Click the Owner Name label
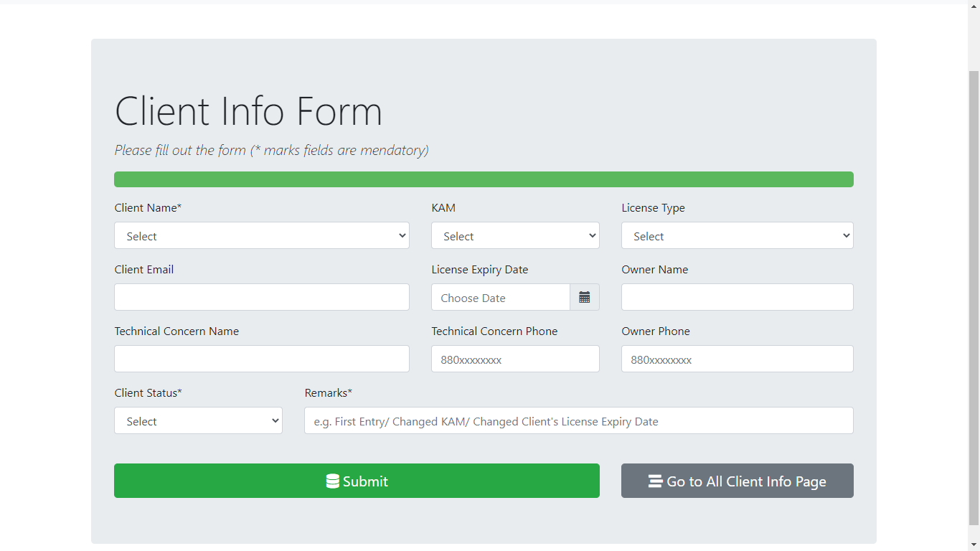This screenshot has height=551, width=980. [655, 270]
